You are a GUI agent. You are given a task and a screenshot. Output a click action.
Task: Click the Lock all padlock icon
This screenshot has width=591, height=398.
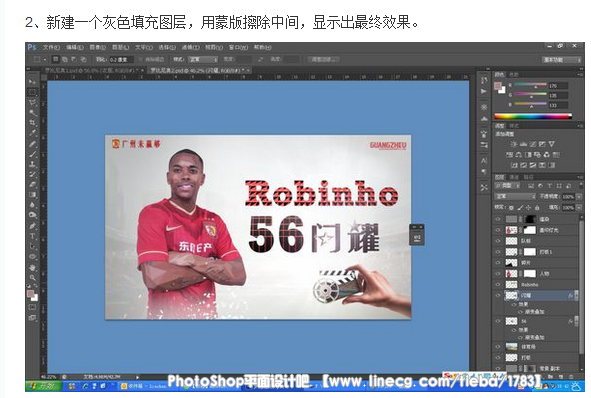click(537, 208)
